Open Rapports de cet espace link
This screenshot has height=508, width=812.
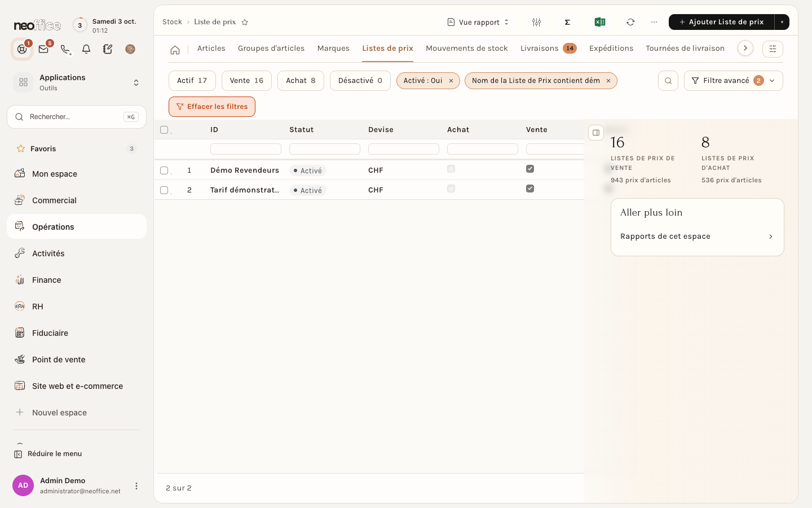click(697, 237)
